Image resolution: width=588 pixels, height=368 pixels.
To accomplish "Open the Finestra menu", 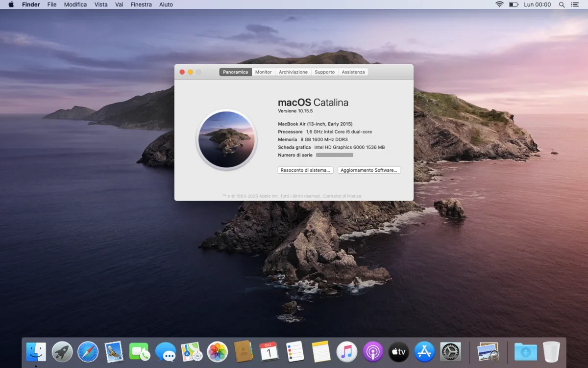I will pos(141,4).
